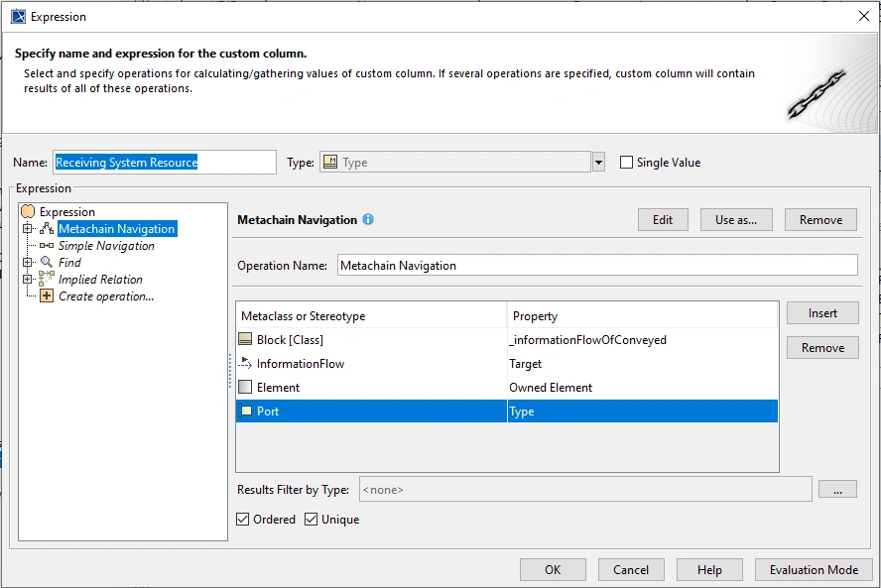Viewport: 881px width, 588px height.
Task: Open the Results Filter ellipsis browse button
Action: [837, 490]
